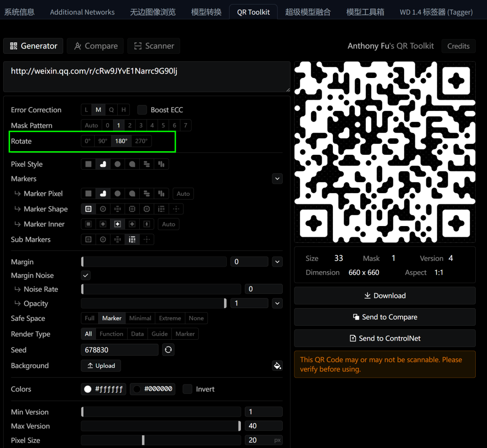Choose rounded square Marker Shape icon
The width and height of the screenshot is (487, 448).
click(132, 209)
